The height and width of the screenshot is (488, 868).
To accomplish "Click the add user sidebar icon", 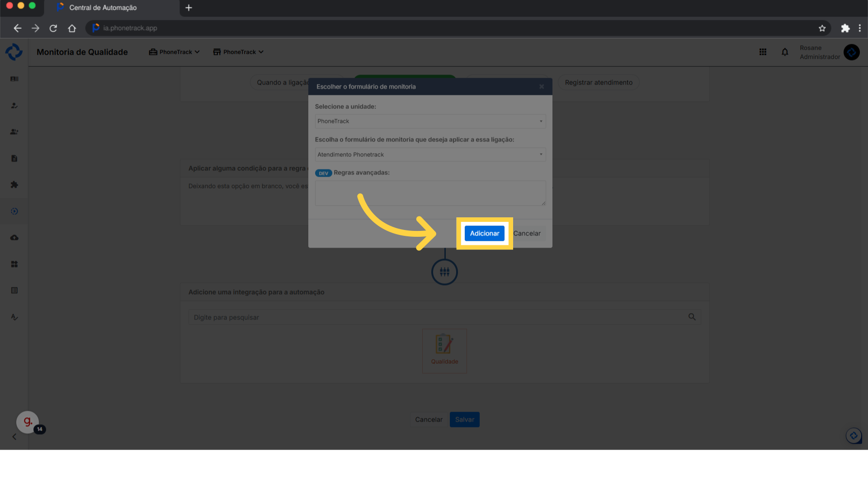I will click(x=14, y=132).
